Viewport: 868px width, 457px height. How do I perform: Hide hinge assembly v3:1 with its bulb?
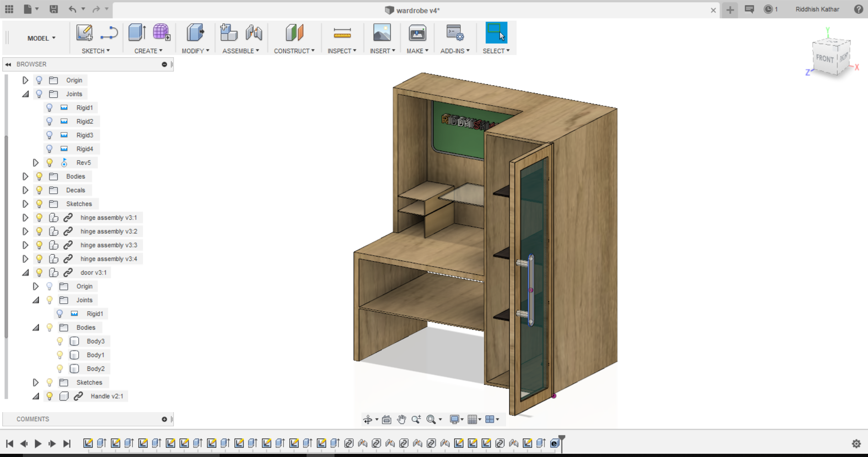(39, 218)
